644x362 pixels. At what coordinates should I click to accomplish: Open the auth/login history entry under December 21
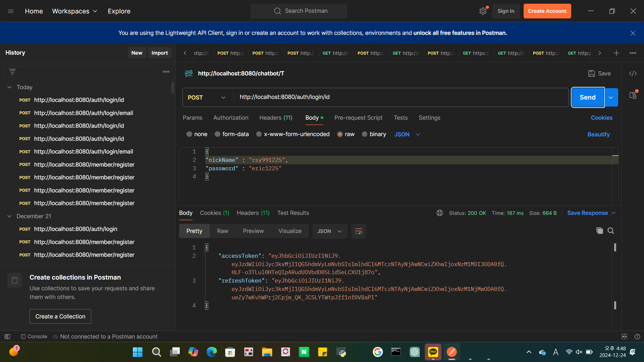75,229
